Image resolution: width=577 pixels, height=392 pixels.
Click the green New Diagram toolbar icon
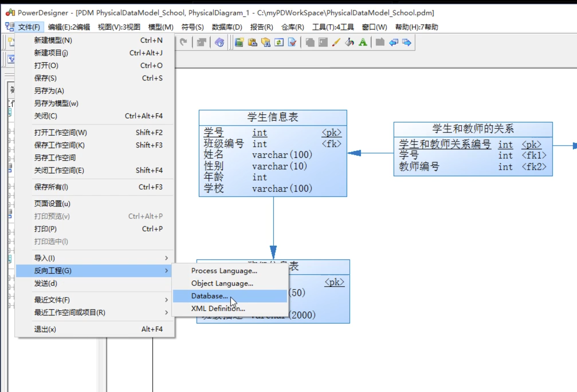[239, 42]
